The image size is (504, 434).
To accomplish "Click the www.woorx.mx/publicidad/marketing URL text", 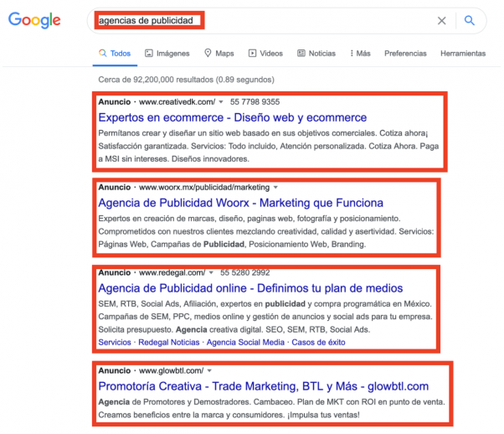I will 204,187.
